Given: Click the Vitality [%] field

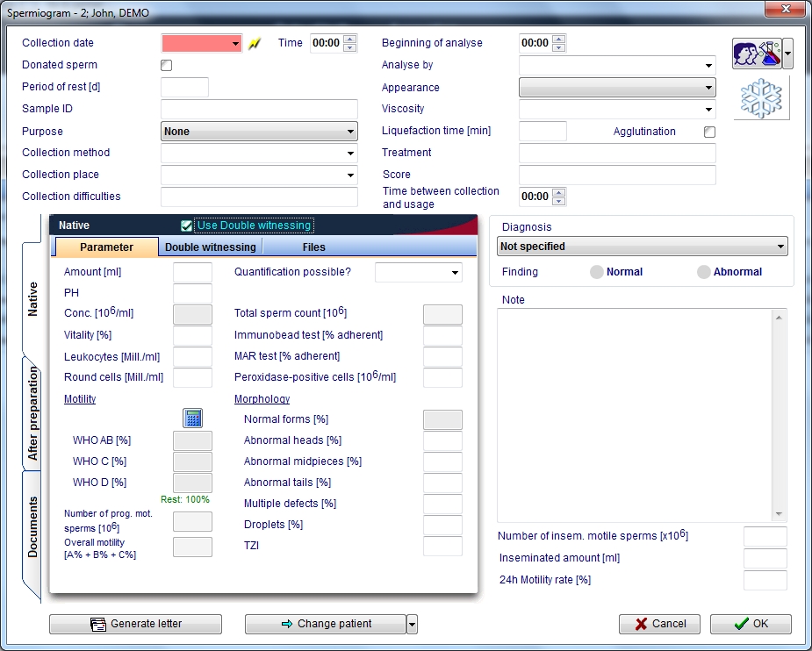Looking at the screenshot, I should pos(192,335).
